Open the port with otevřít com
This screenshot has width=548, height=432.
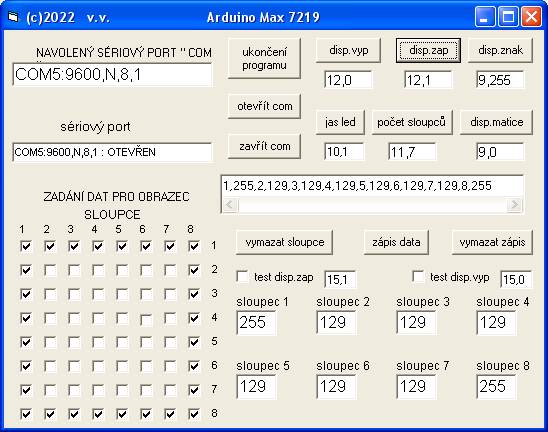(264, 106)
